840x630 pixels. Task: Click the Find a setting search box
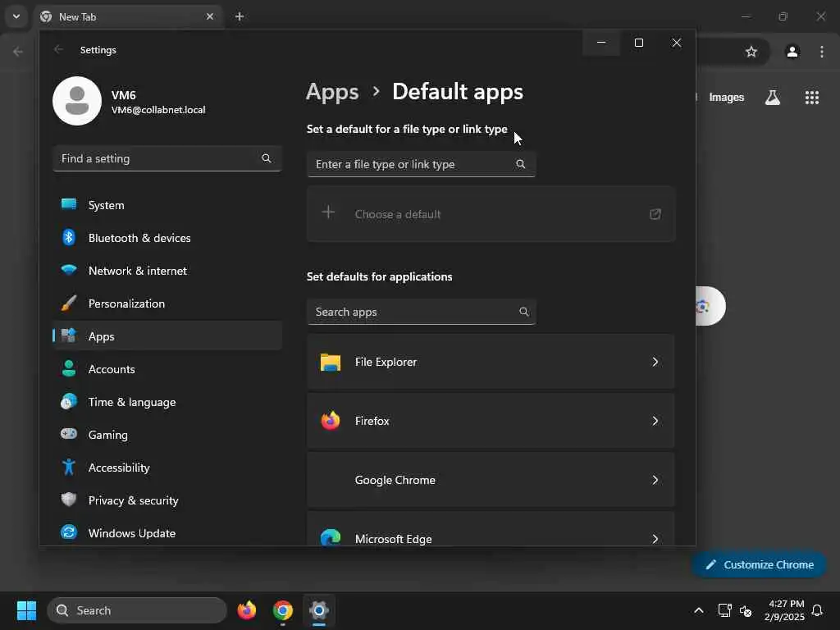coord(167,158)
